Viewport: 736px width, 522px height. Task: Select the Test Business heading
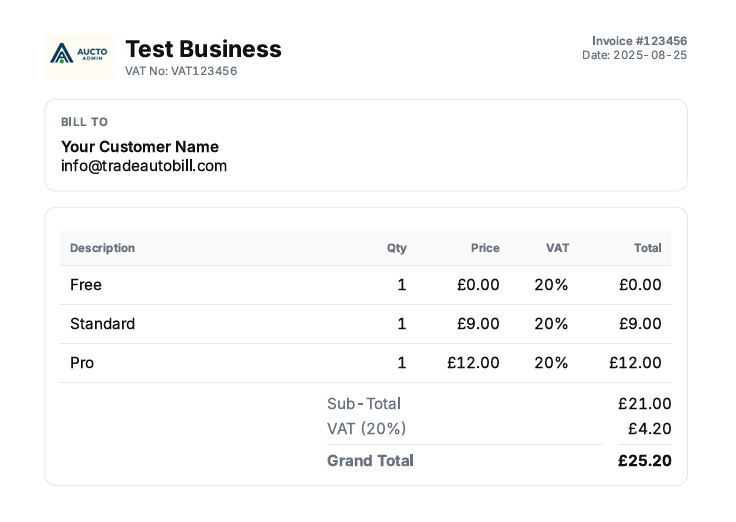(203, 49)
